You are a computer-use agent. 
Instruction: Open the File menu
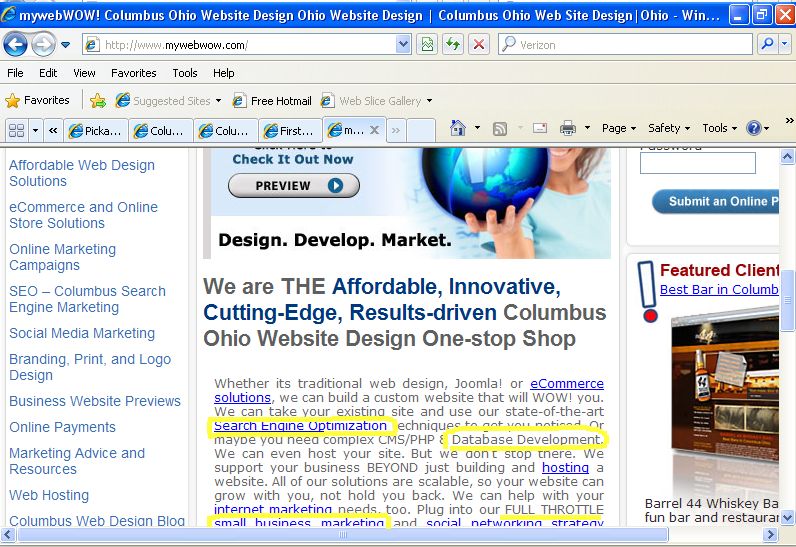[15, 73]
